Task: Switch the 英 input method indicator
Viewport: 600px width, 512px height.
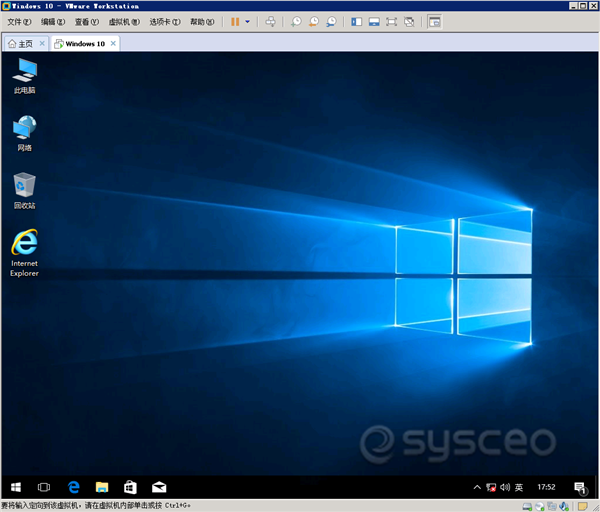Action: click(519, 487)
